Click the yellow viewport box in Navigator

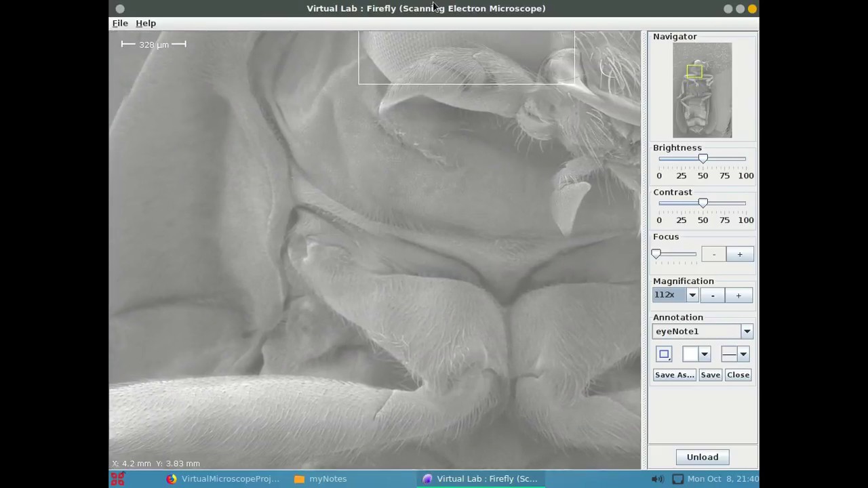694,71
